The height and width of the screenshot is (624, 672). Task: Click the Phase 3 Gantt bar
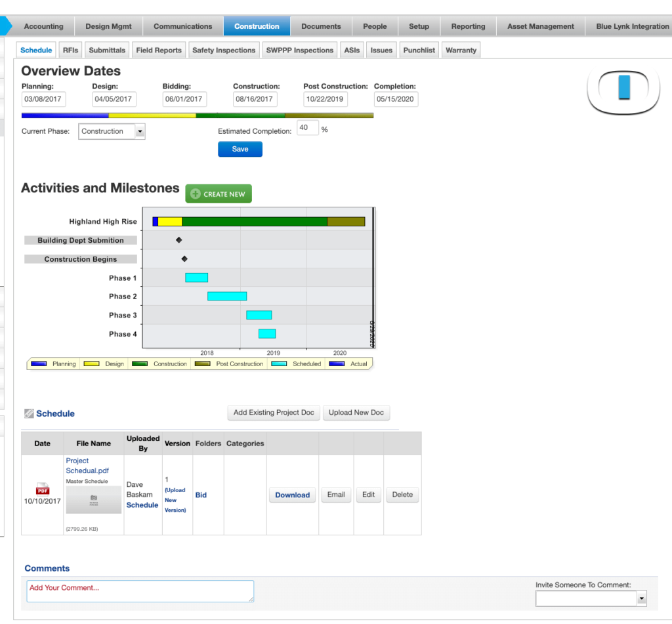(259, 315)
